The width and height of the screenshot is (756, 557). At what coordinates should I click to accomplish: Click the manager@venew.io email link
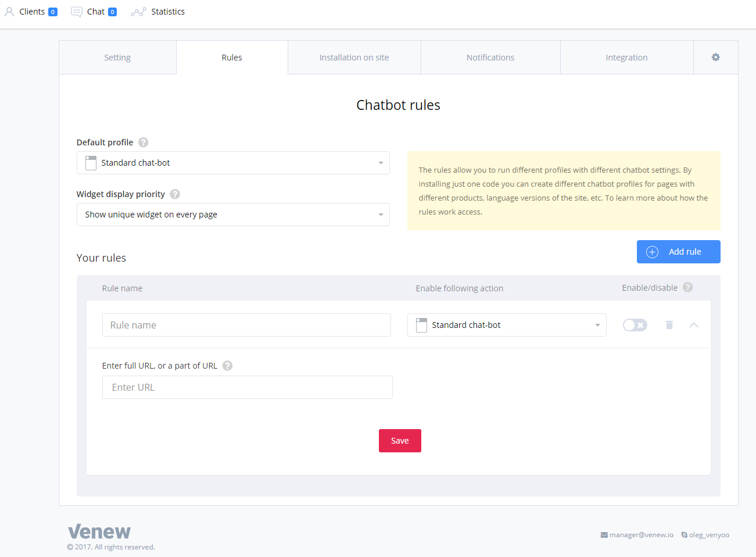click(x=641, y=534)
